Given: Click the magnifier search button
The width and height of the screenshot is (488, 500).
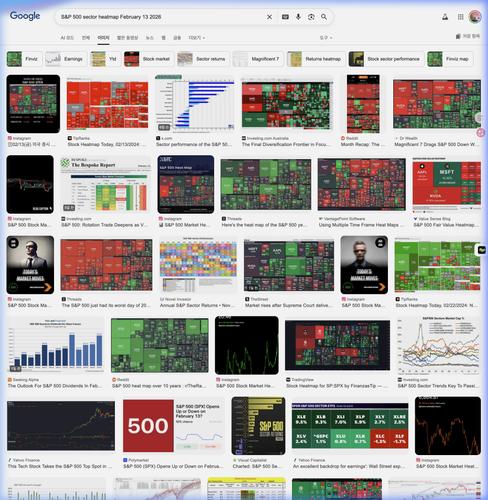Looking at the screenshot, I should pyautogui.click(x=324, y=17).
